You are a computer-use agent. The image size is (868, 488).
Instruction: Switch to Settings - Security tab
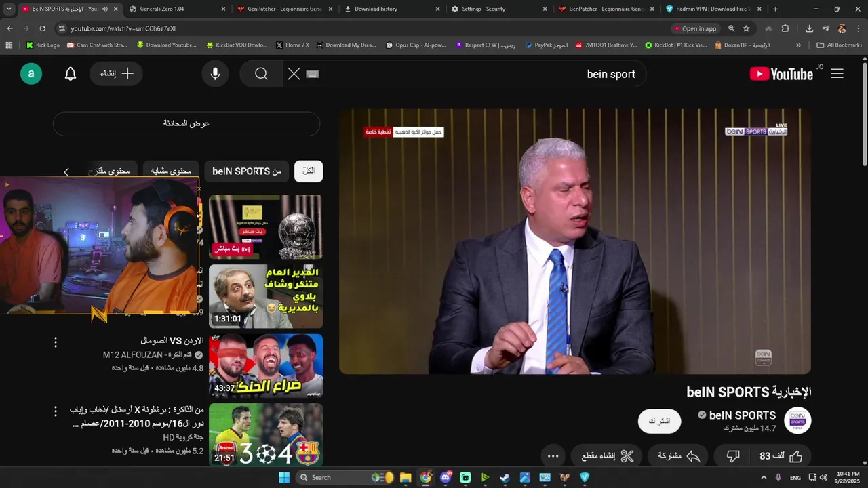pyautogui.click(x=499, y=9)
